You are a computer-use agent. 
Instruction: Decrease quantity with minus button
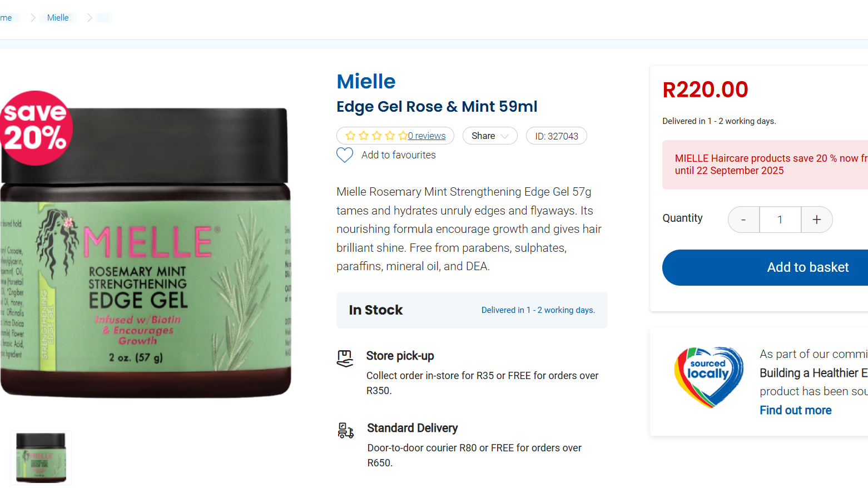[x=743, y=220]
